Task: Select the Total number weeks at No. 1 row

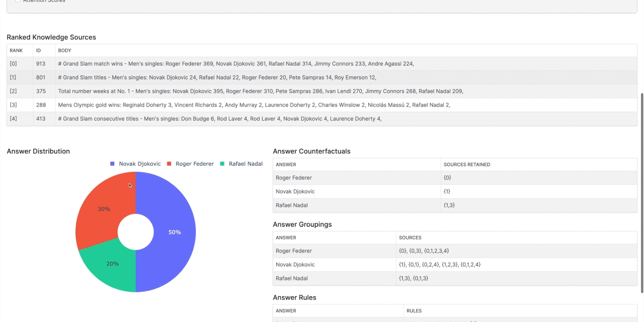Action: click(322, 91)
